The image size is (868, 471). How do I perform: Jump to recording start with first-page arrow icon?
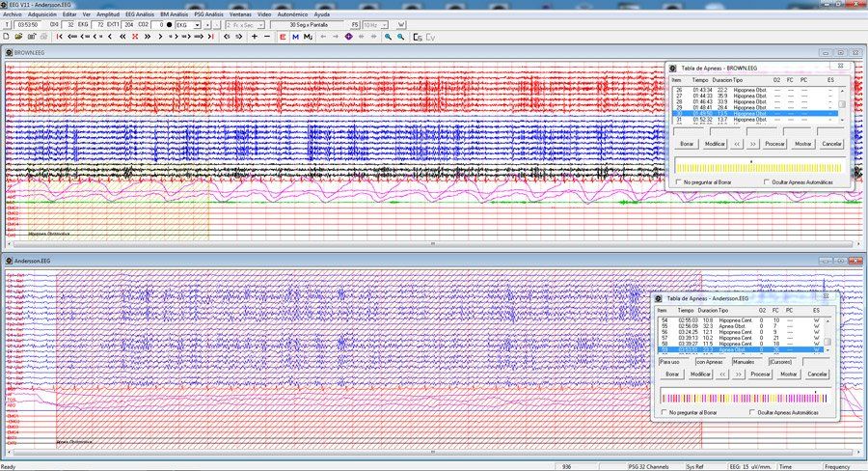pos(59,37)
